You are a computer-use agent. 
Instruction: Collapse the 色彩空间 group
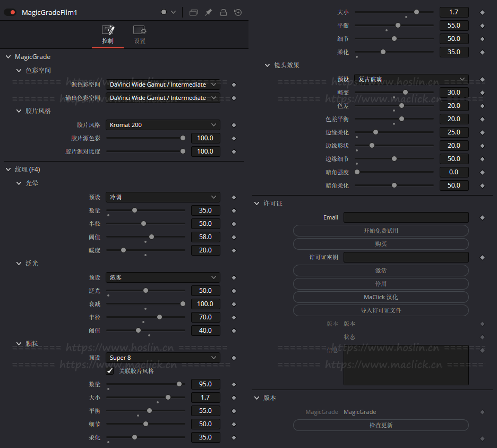pyautogui.click(x=19, y=71)
